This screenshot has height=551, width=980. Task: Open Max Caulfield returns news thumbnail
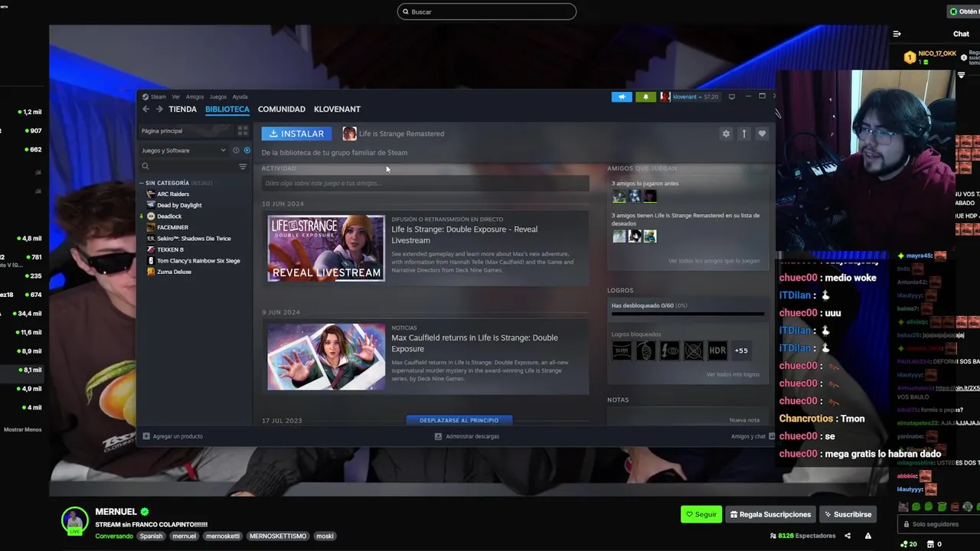(326, 357)
